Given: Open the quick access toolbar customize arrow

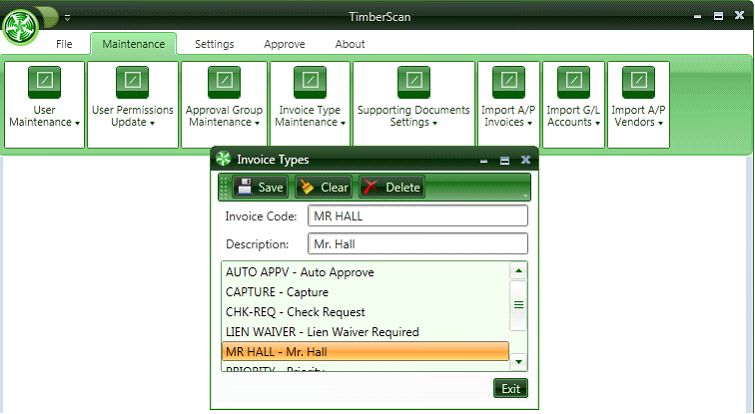Looking at the screenshot, I should pyautogui.click(x=67, y=17).
